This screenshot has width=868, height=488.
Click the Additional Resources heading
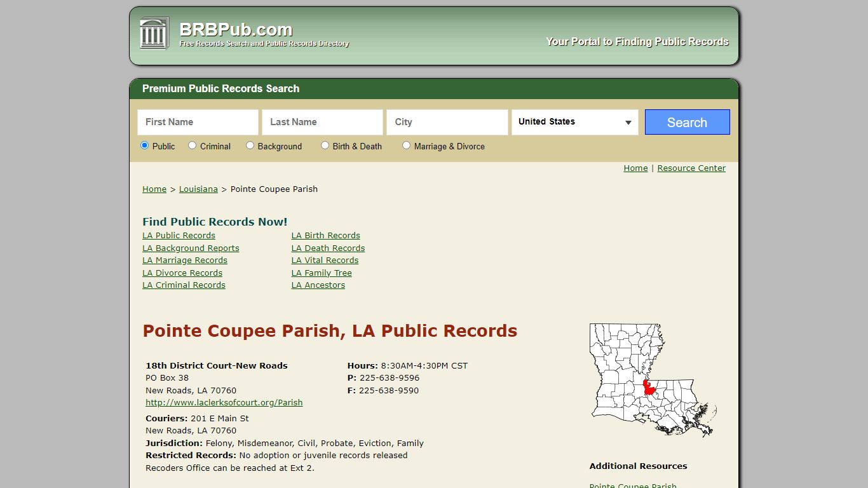pos(638,466)
